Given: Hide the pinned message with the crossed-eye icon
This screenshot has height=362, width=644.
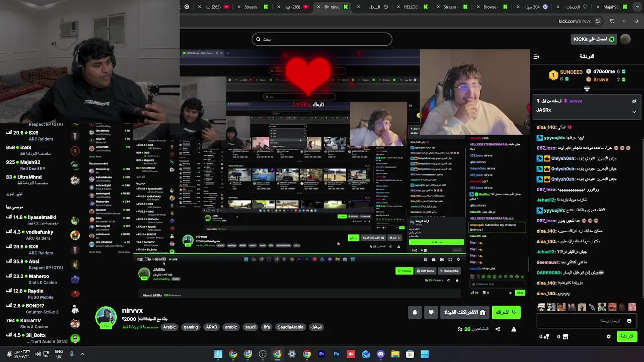Looking at the screenshot, I should point(634,101).
